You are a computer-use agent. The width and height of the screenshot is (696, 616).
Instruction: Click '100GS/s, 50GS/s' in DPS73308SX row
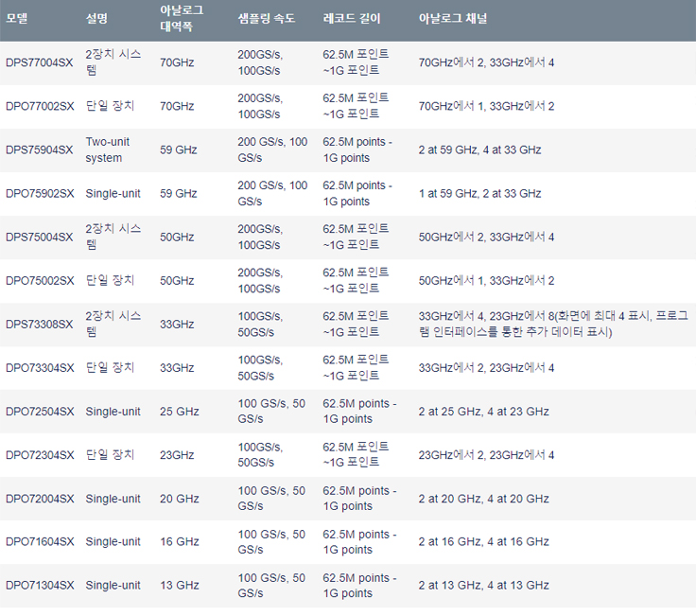coord(260,325)
